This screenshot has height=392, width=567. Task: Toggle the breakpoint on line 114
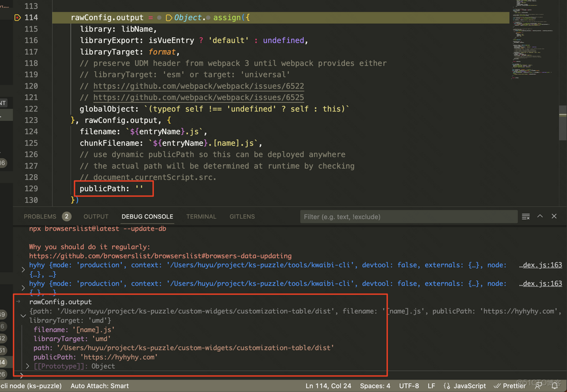[17, 17]
